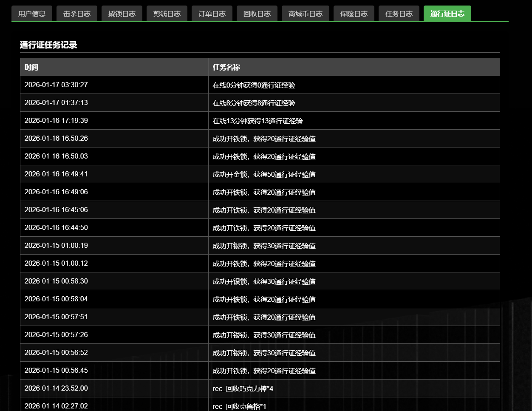
Task: Select timestamp 2026-01-15 00:56:45
Action: click(56, 370)
